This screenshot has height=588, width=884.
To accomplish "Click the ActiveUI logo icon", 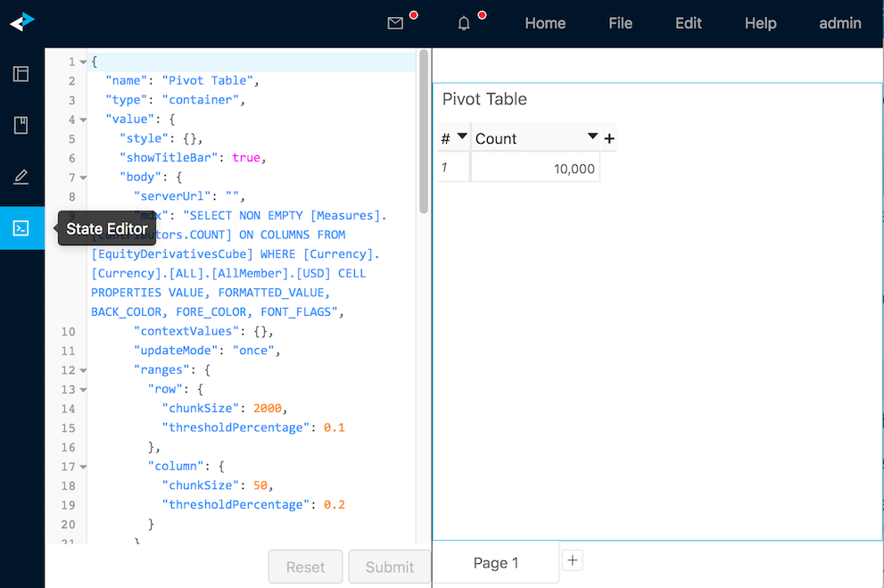I will point(22,22).
